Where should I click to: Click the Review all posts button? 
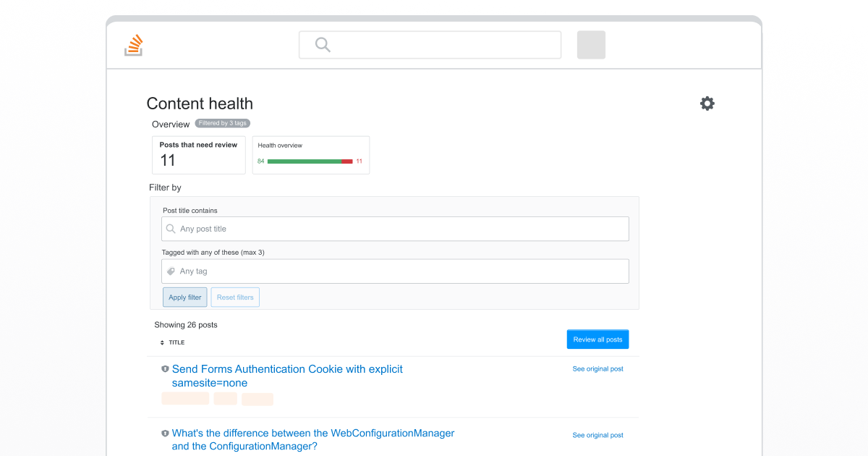point(597,339)
